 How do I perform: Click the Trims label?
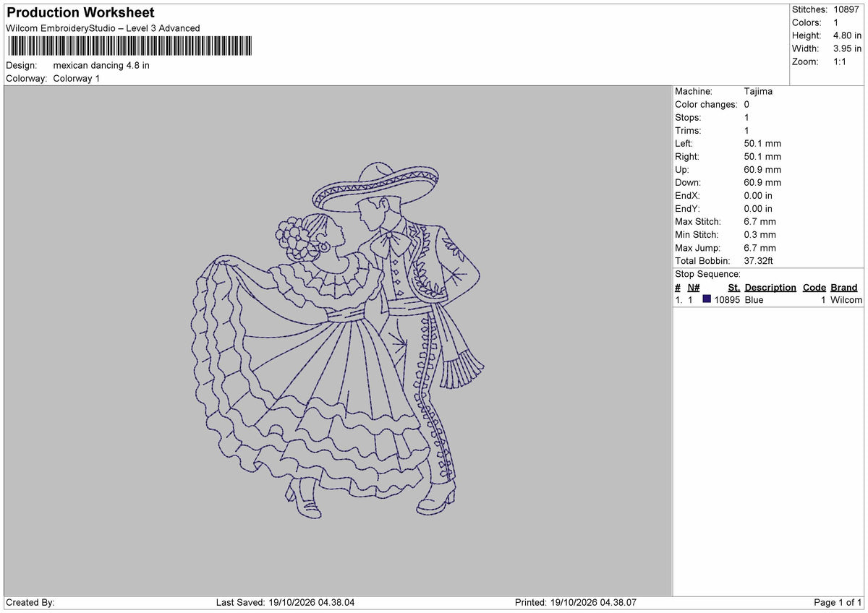(x=687, y=130)
